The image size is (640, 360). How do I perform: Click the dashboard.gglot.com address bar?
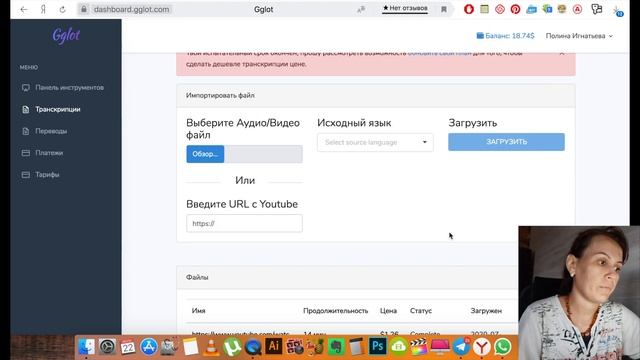(131, 9)
